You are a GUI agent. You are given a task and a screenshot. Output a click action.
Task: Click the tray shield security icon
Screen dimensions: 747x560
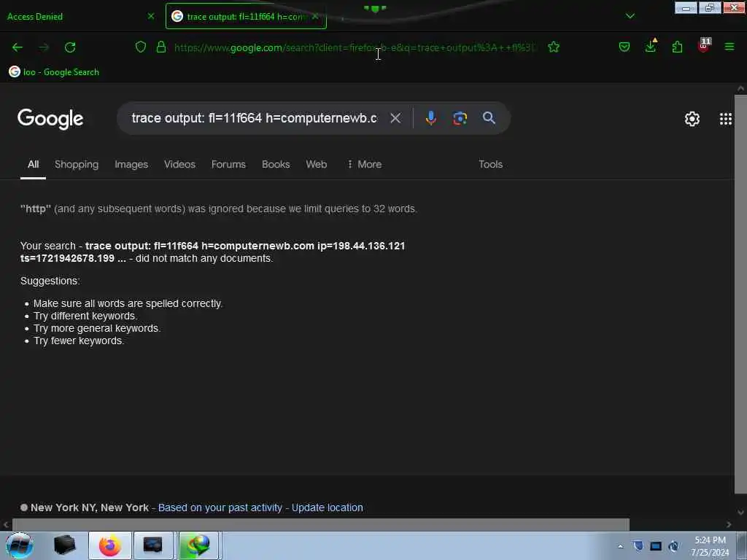[x=638, y=545]
